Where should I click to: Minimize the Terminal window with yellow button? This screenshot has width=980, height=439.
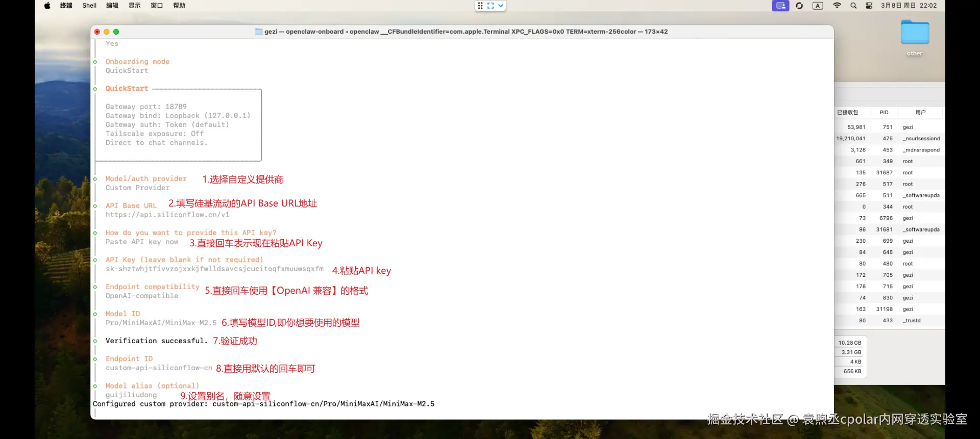[x=107, y=32]
